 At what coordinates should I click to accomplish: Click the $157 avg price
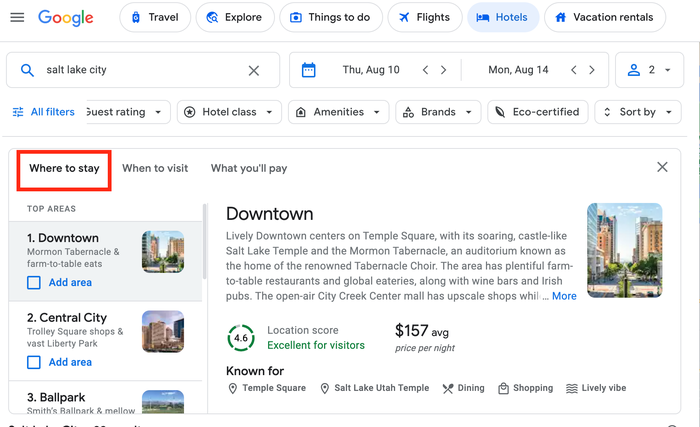click(x=421, y=331)
